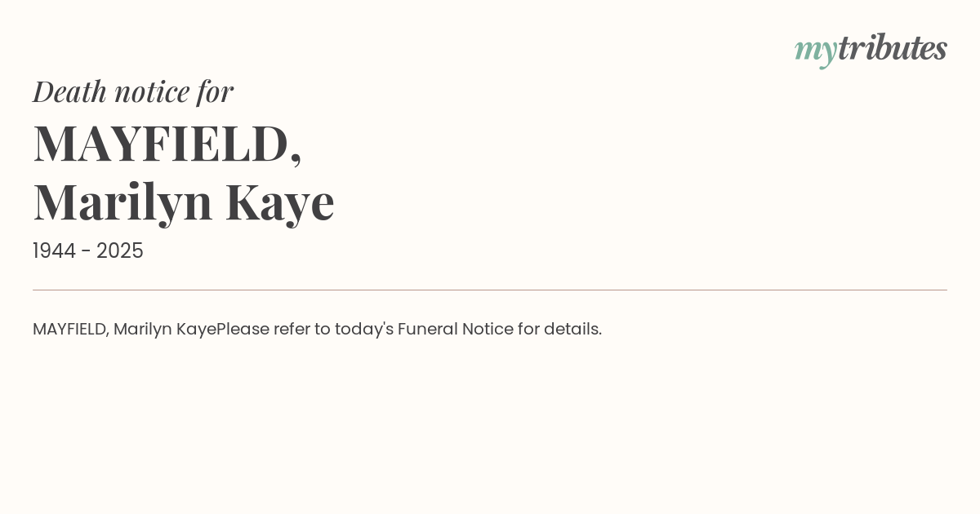
Task: Click the "Marilyn Kaye" name heading
Action: coord(184,202)
